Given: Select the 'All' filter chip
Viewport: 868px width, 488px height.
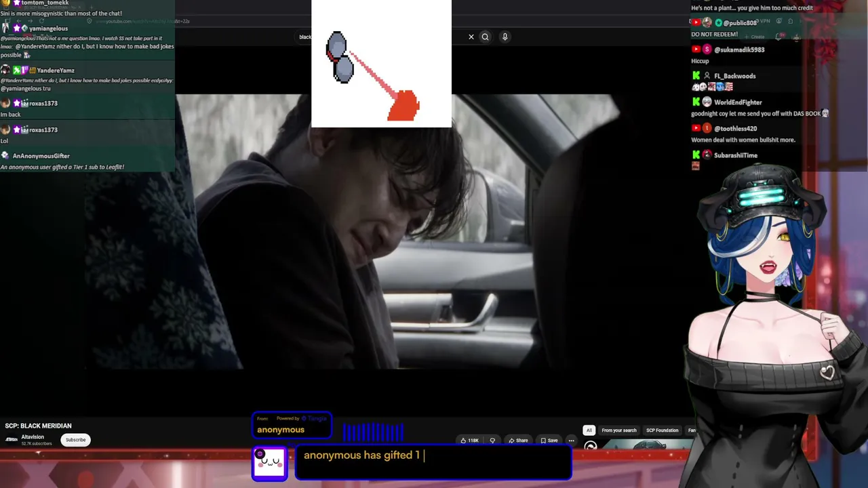Looking at the screenshot, I should click(589, 430).
